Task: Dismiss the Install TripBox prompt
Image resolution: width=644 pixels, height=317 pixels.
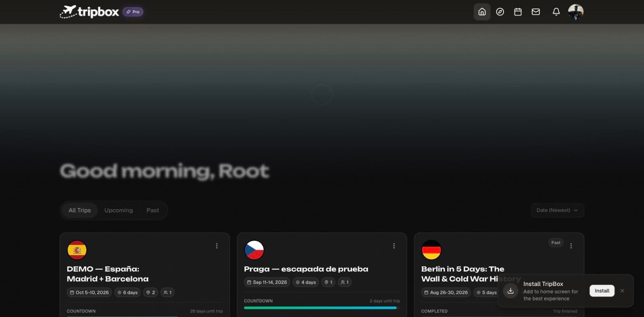Action: click(622, 291)
